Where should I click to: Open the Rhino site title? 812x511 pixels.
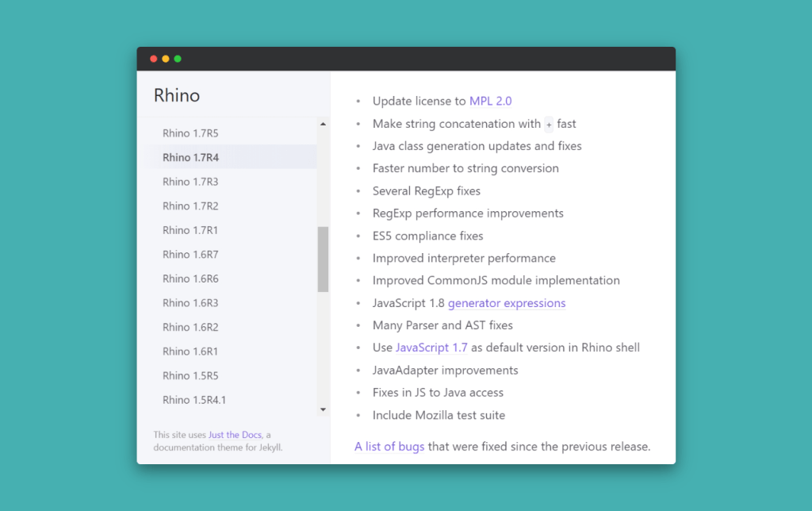177,95
